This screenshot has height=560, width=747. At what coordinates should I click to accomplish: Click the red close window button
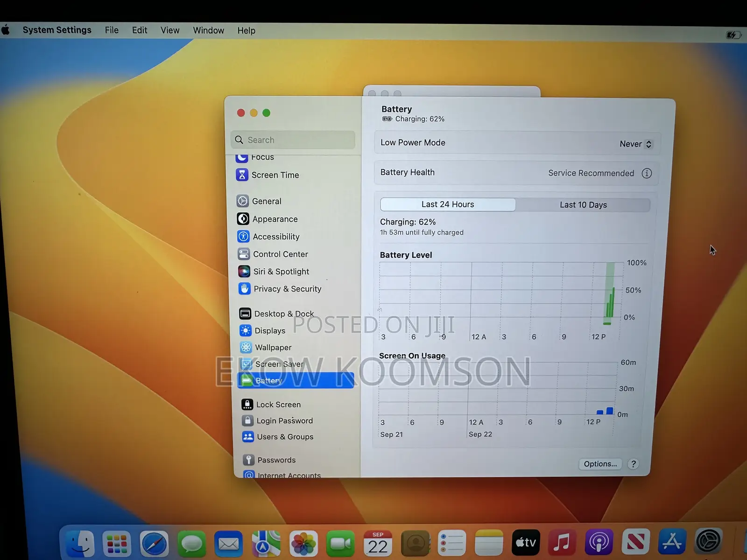pyautogui.click(x=241, y=112)
